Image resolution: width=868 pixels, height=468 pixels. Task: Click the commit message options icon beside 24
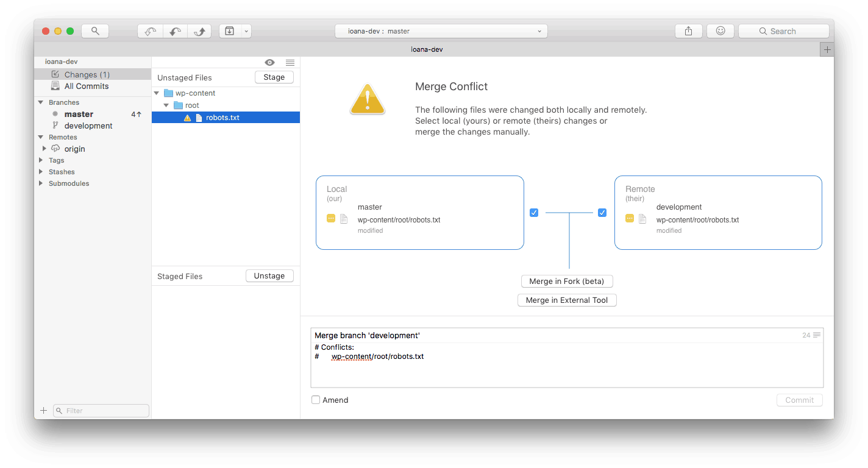pos(817,335)
